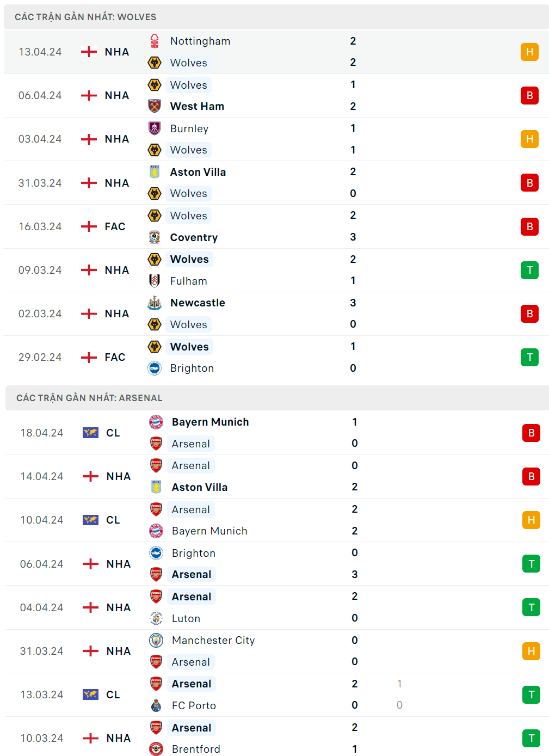Click the FC Porto club crest

tap(156, 705)
